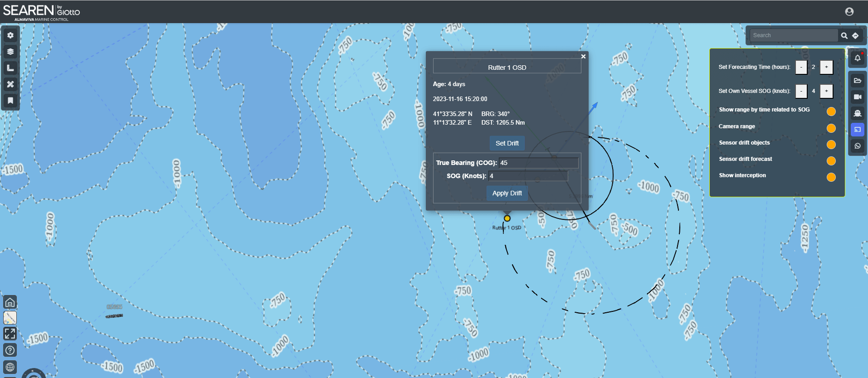Disable Sensor drift forecast toggle
Screen dimensions: 868x378
tap(831, 161)
